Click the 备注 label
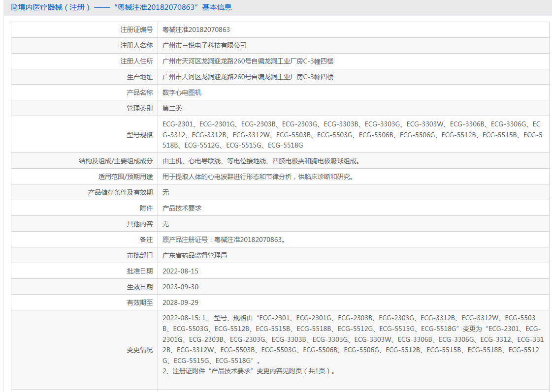 click(x=146, y=240)
